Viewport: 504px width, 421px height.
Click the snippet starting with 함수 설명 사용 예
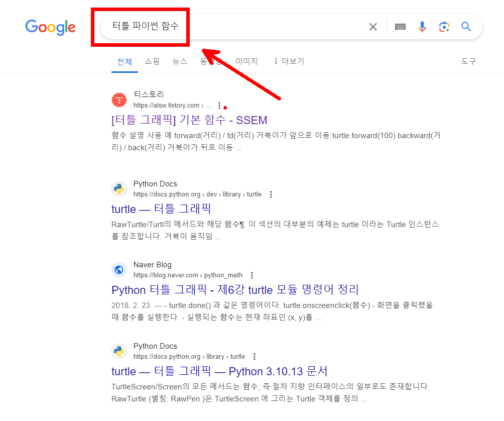click(x=276, y=142)
